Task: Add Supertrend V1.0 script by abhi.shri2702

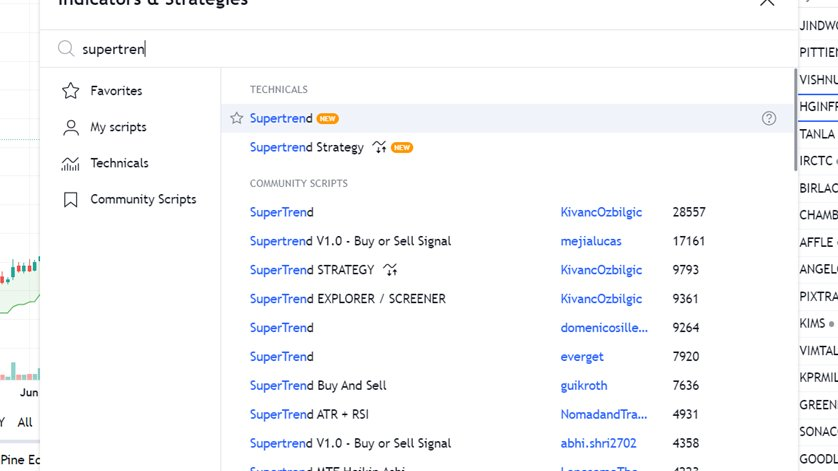Action: 351,443
